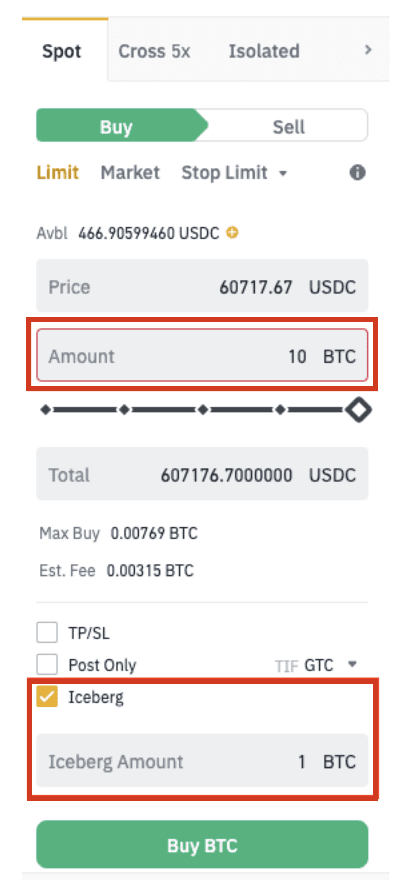Screen dimensions: 398x882
Task: Click the diamond slider handle at 100%
Action: tap(358, 410)
